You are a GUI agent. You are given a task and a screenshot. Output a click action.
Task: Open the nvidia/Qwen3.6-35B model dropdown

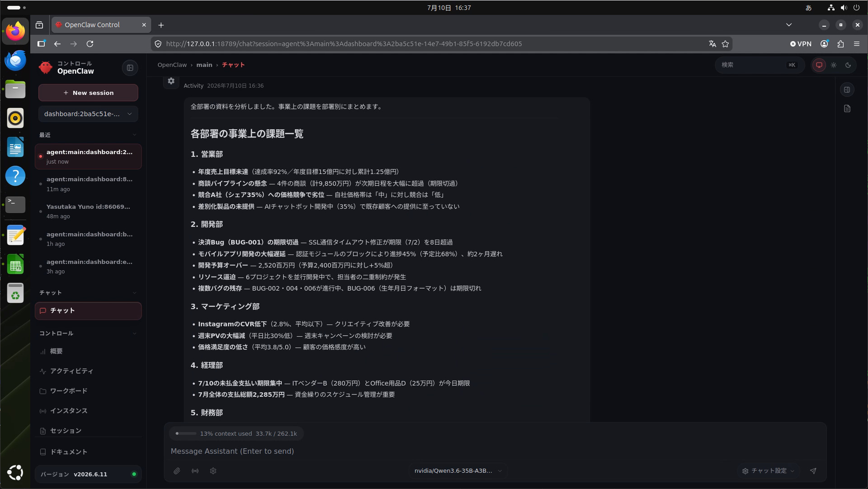(x=458, y=471)
